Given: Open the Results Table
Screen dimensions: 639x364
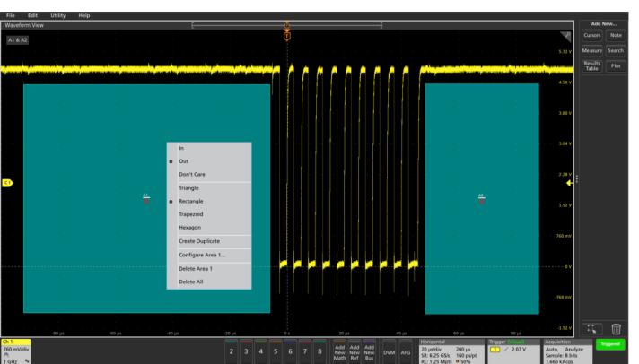Looking at the screenshot, I should (591, 66).
